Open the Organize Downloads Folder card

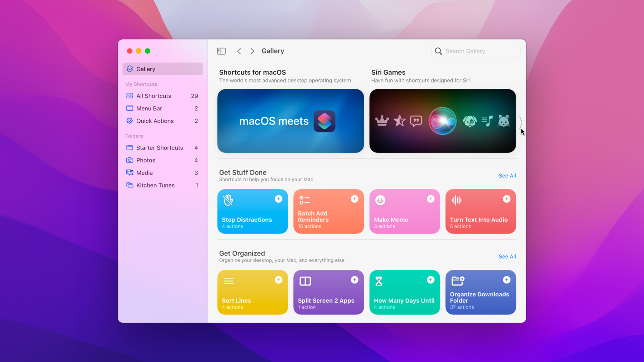click(x=480, y=292)
